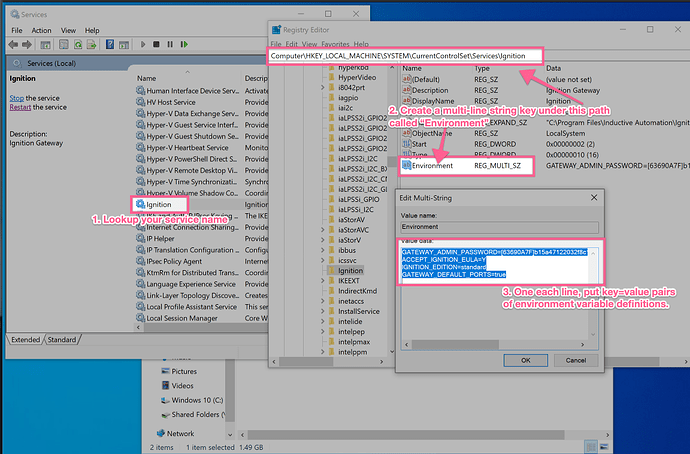Click the Start Service play icon

pos(143,44)
